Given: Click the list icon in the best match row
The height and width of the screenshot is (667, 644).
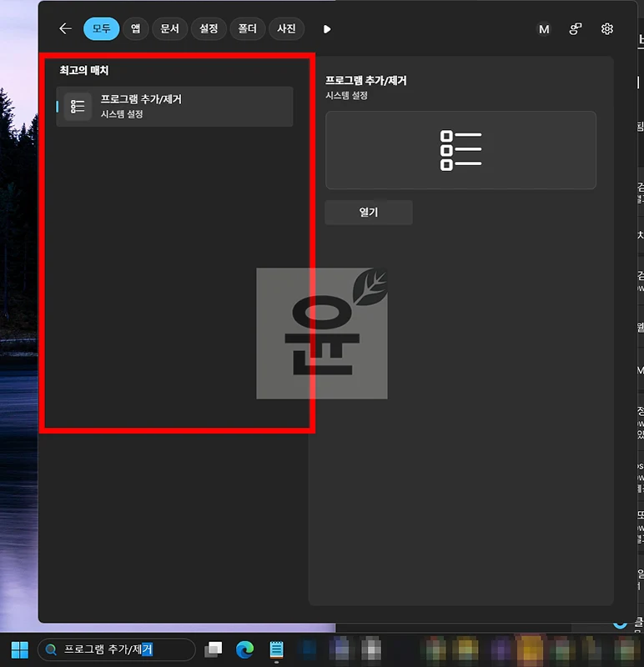Looking at the screenshot, I should point(78,107).
